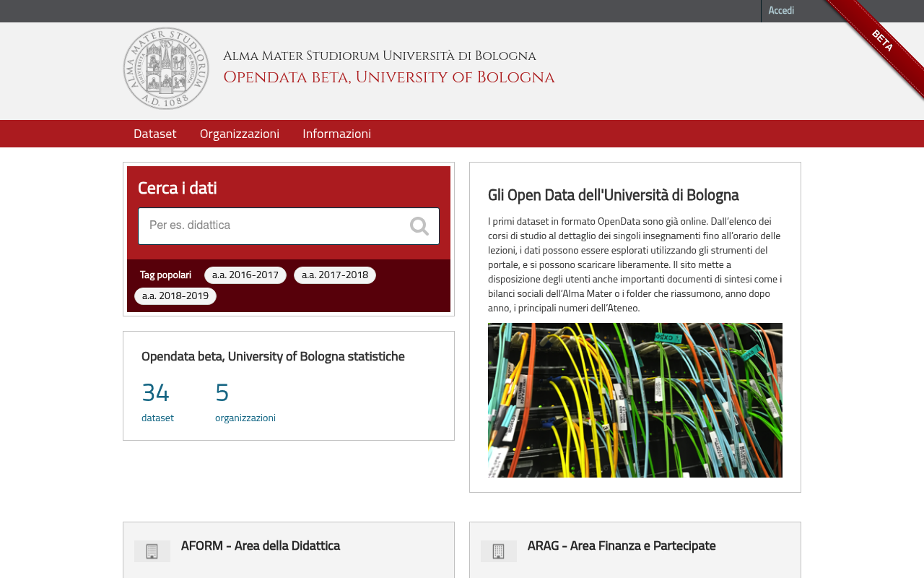Click the 5 organizations count
The height and width of the screenshot is (578, 924).
[222, 392]
